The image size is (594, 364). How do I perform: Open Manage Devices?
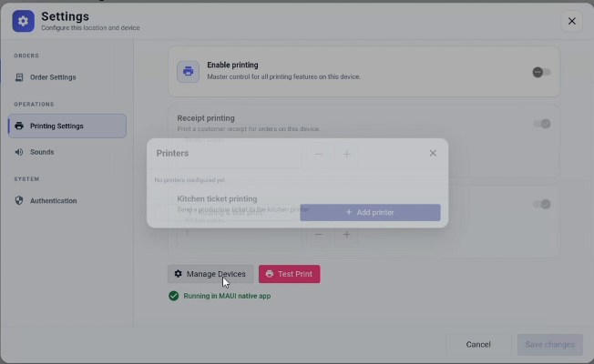point(210,274)
